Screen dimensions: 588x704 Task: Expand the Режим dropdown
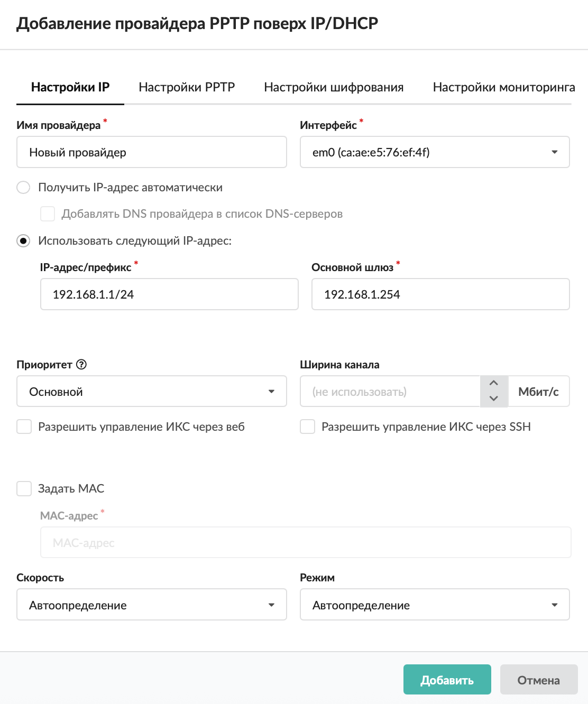click(x=434, y=605)
